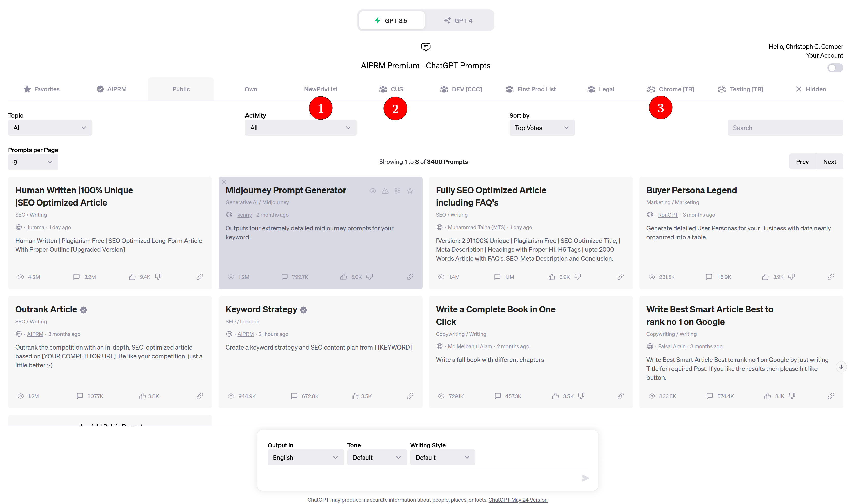The image size is (848, 504).
Task: Click the scroll-down arrow circle button
Action: (x=841, y=367)
